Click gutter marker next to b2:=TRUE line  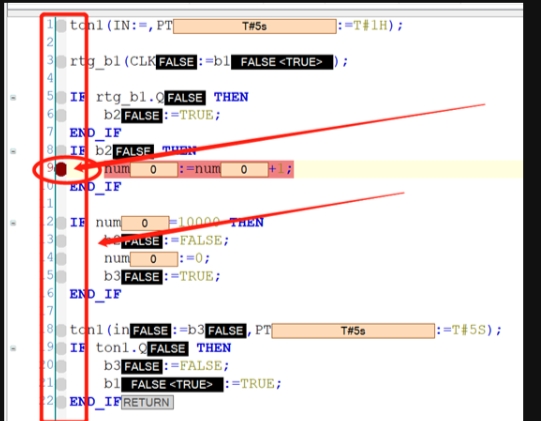click(61, 116)
